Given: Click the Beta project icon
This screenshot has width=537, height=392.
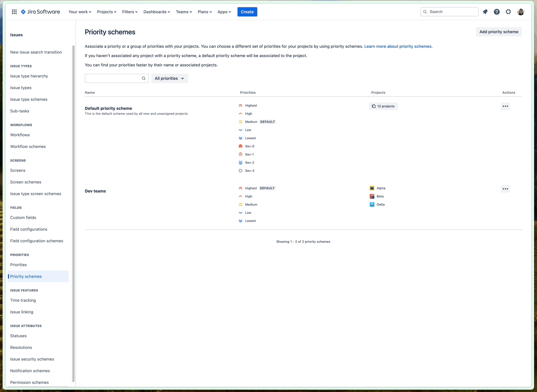Looking at the screenshot, I should tap(372, 196).
